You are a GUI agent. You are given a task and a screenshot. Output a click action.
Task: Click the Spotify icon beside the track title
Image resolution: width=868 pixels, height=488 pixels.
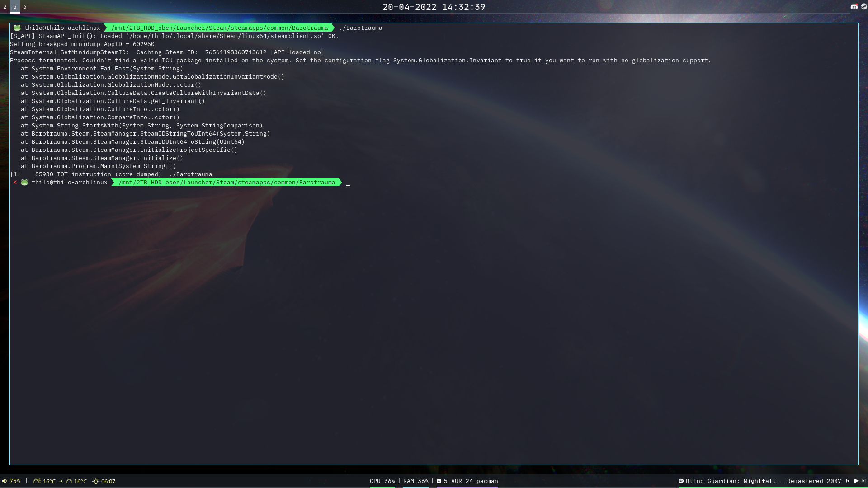682,481
